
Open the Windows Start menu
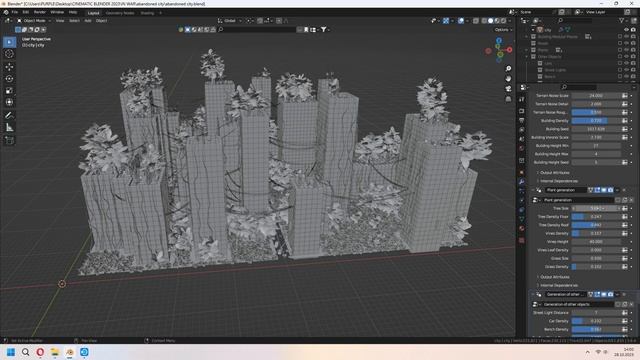(11, 352)
